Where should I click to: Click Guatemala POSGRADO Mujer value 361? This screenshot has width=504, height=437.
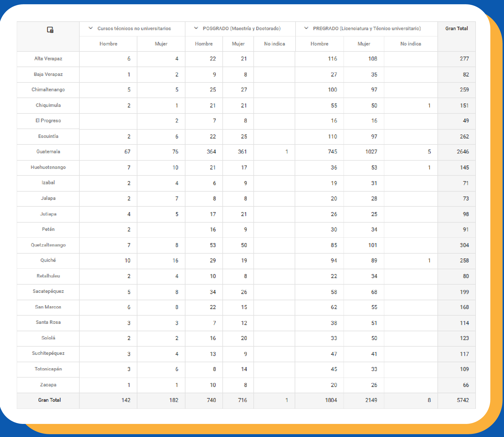[x=242, y=152]
